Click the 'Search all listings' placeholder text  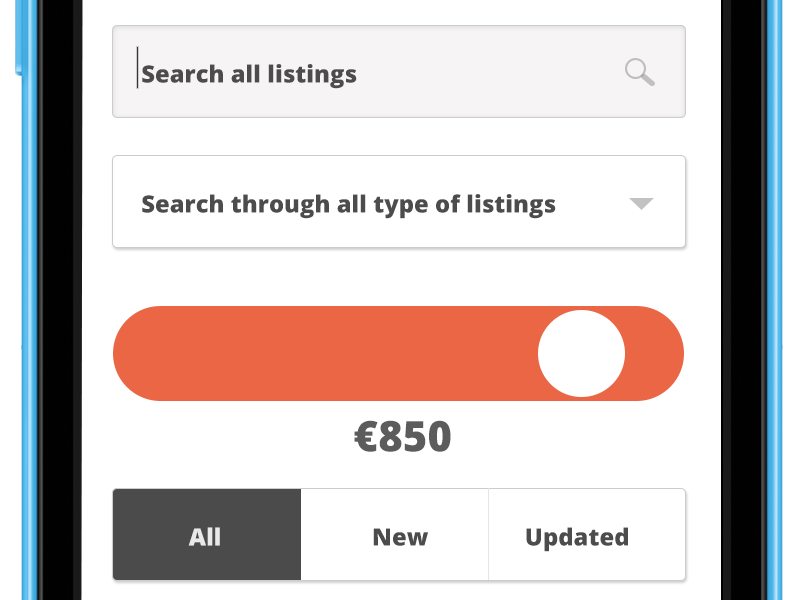coord(249,74)
